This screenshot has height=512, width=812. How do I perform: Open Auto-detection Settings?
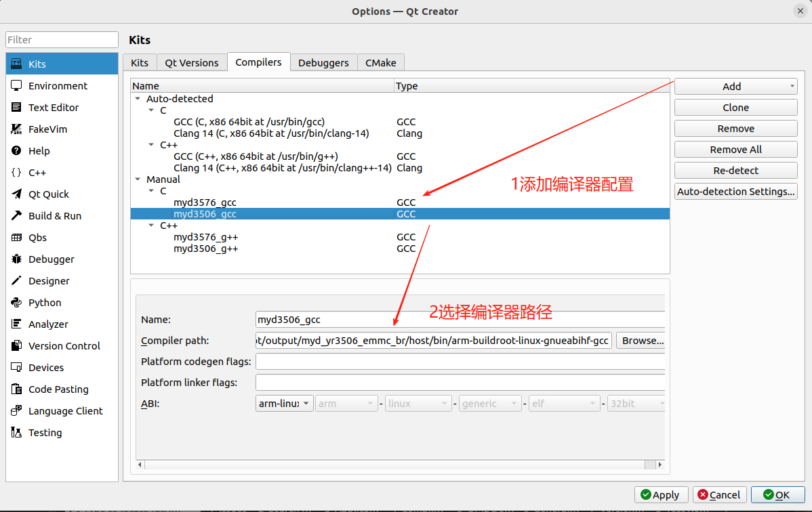pyautogui.click(x=736, y=192)
